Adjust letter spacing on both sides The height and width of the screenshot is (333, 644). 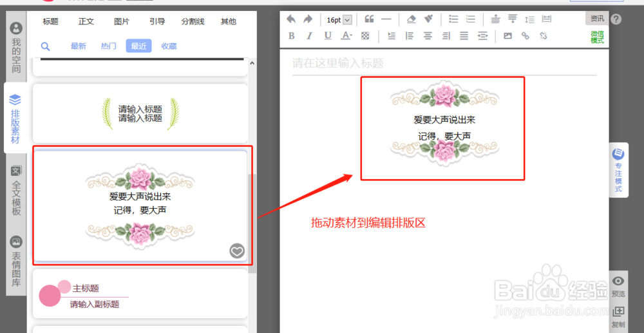(547, 19)
